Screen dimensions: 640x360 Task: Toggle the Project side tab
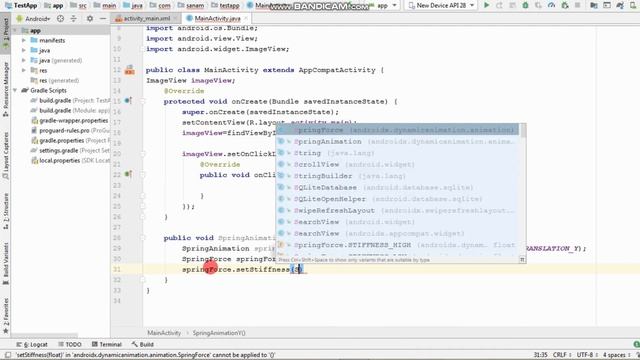point(5,34)
